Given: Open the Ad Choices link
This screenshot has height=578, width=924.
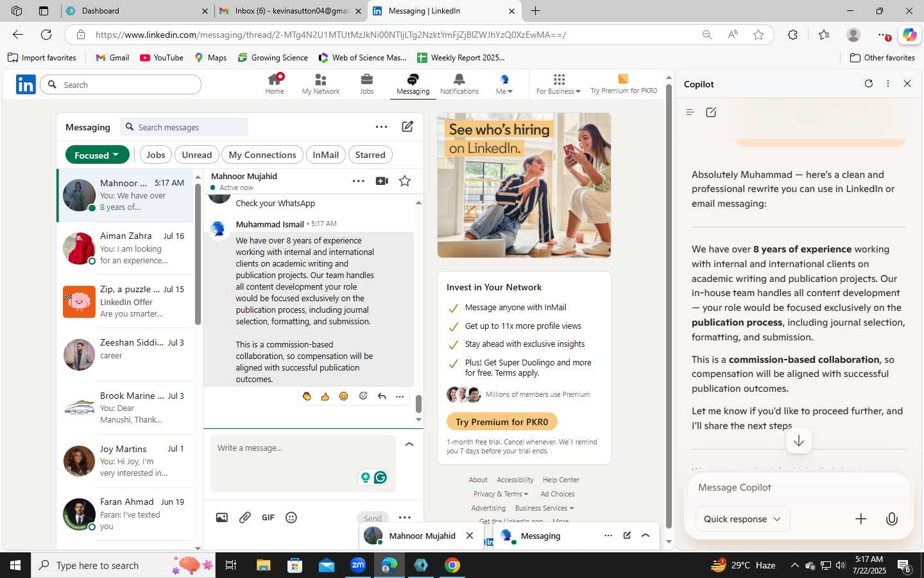Looking at the screenshot, I should pos(557,494).
